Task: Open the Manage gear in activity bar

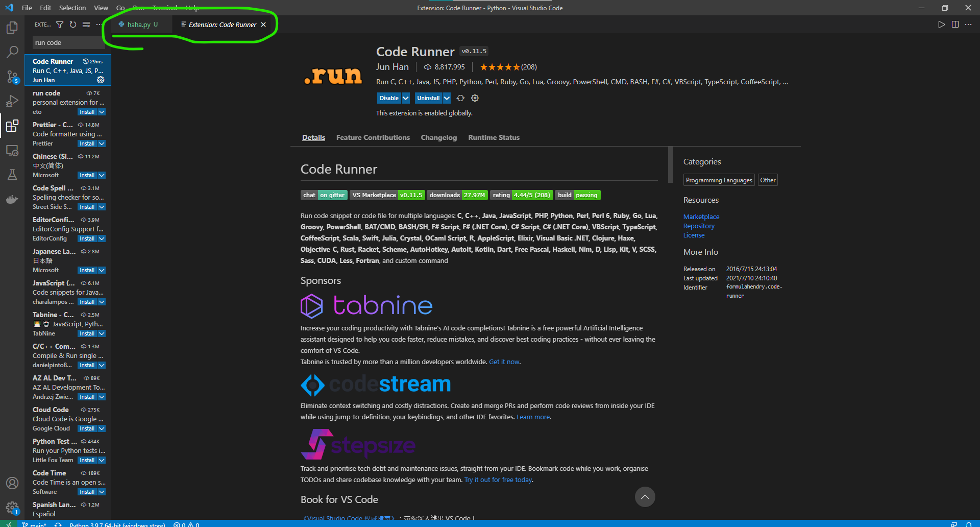Action: click(12, 508)
